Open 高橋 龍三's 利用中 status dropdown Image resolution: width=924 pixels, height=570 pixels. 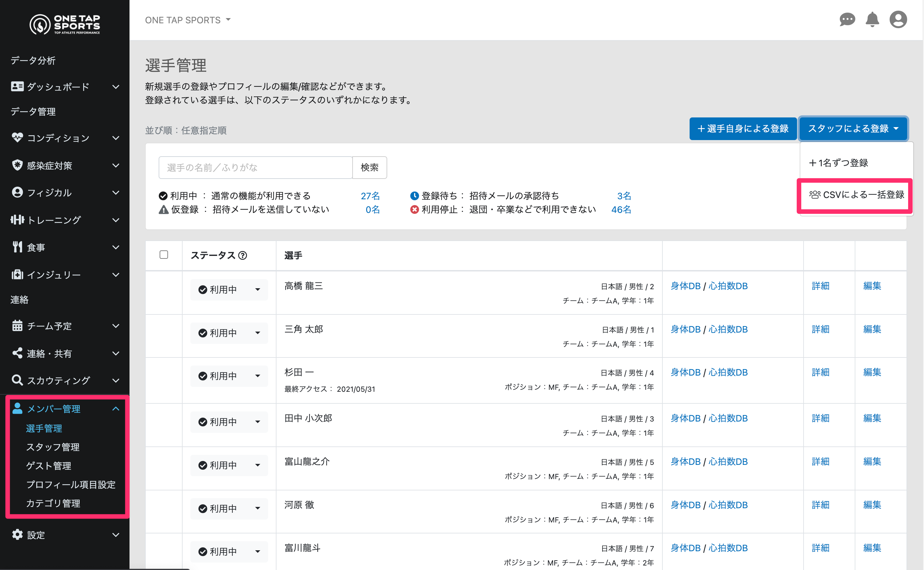pos(229,290)
